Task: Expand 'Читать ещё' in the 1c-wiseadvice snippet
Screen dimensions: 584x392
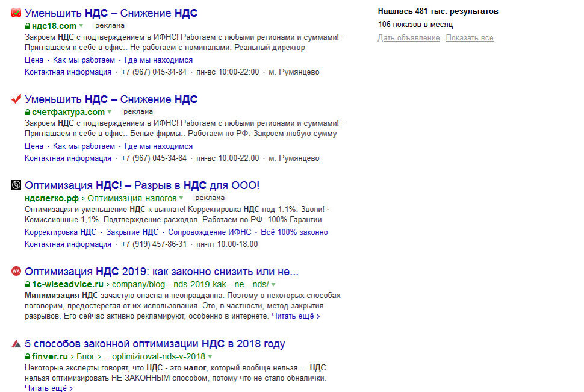Action: tap(296, 316)
